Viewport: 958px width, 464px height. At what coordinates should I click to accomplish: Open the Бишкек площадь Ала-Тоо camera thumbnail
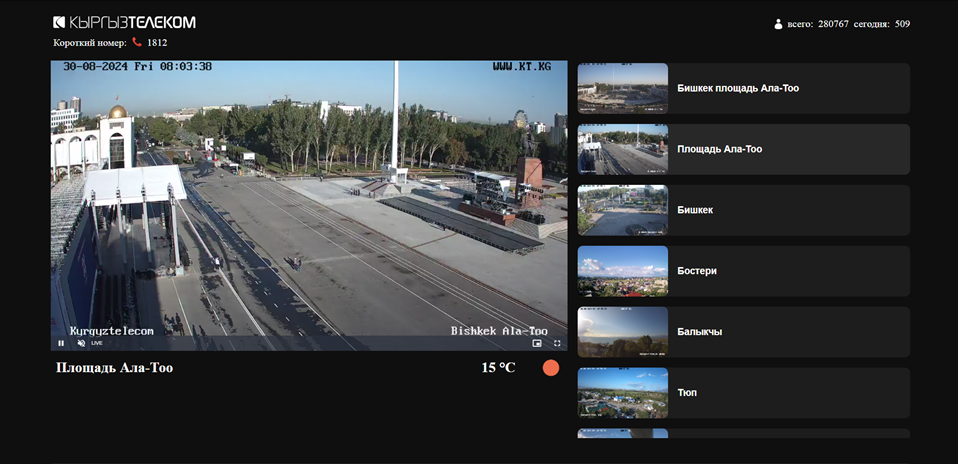[x=623, y=88]
